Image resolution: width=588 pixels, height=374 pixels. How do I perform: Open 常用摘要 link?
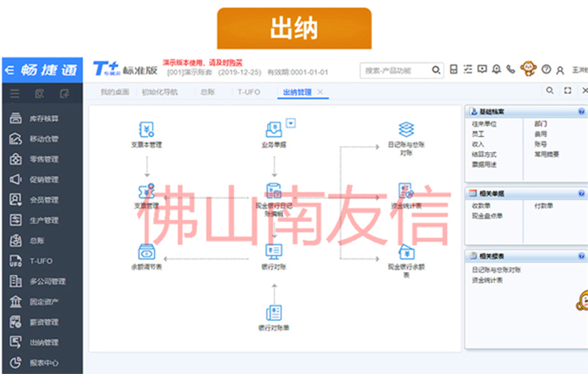click(x=547, y=154)
